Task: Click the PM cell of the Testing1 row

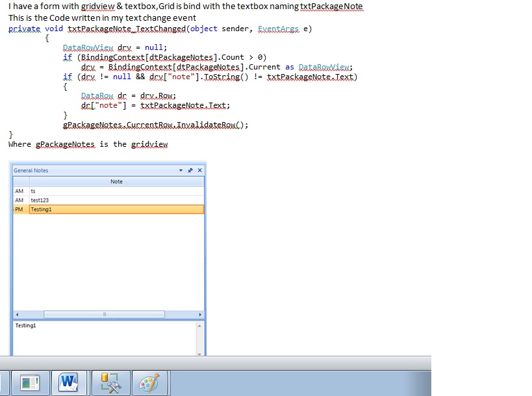Action: pyautogui.click(x=21, y=209)
